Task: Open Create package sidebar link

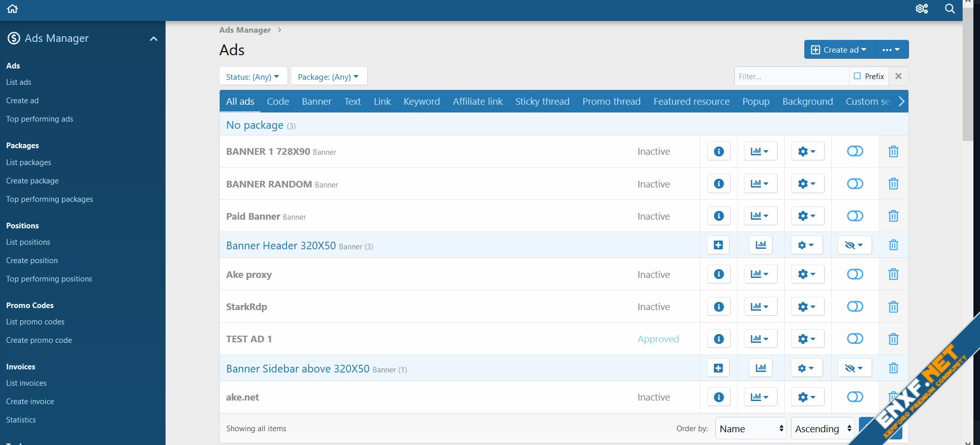Action: [x=32, y=181]
